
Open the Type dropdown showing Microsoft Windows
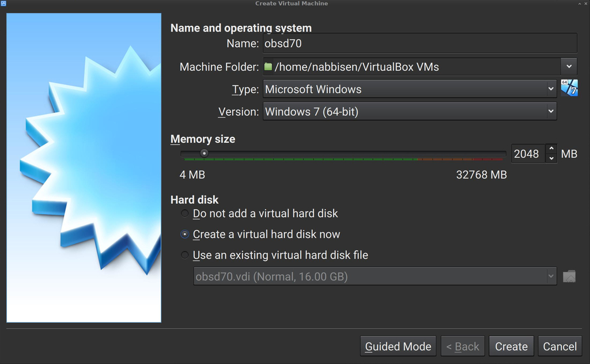[x=410, y=89]
